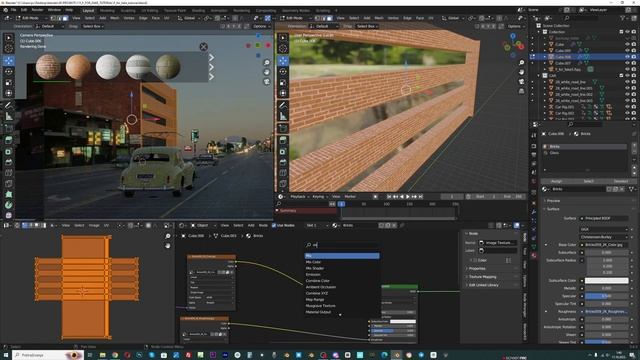Toggle render camera icon for Cube.006
The image size is (640, 360).
pyautogui.click(x=634, y=57)
